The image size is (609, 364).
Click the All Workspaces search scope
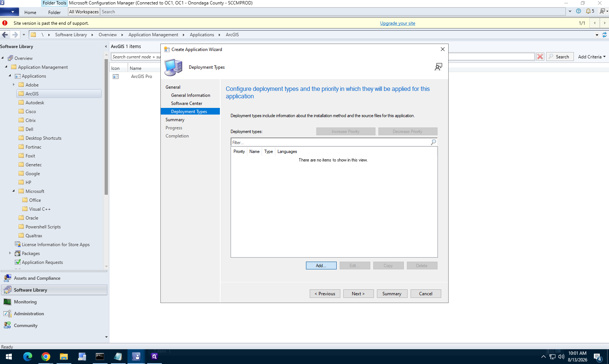pyautogui.click(x=84, y=12)
